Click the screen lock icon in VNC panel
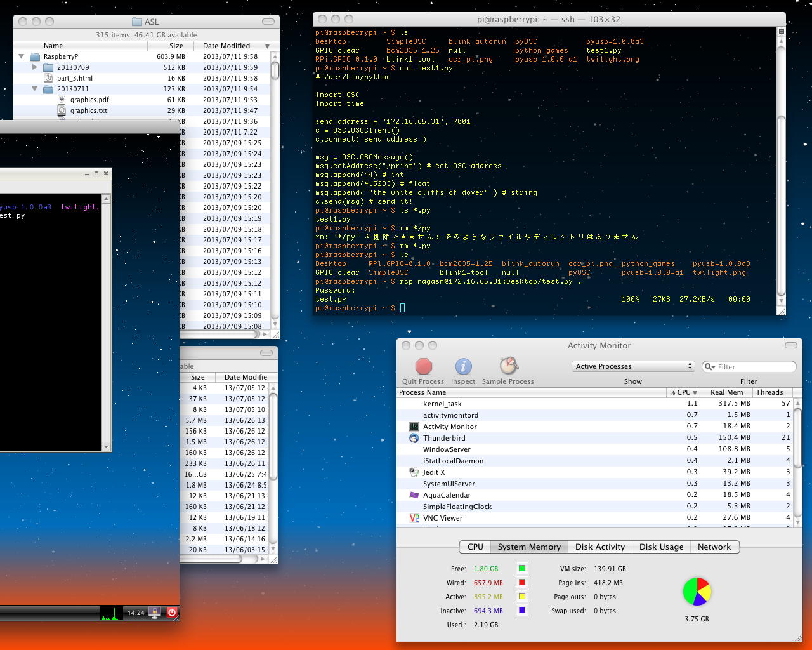Viewport: 812px width, 650px height. 155,613
